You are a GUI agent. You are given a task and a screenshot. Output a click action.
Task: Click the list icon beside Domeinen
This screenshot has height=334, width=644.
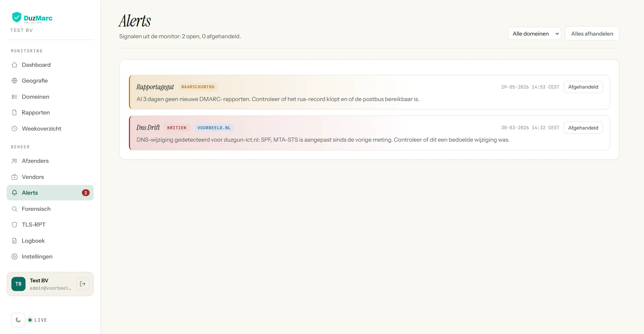point(14,97)
